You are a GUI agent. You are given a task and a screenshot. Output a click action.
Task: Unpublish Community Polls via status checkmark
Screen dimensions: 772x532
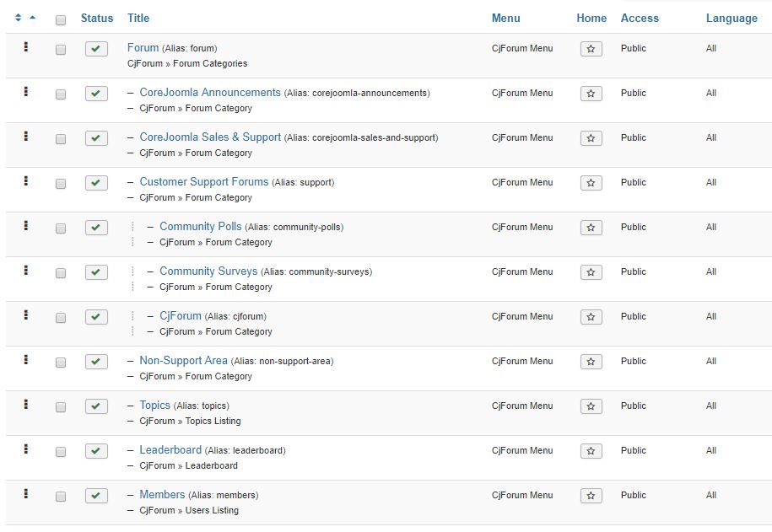coord(97,228)
